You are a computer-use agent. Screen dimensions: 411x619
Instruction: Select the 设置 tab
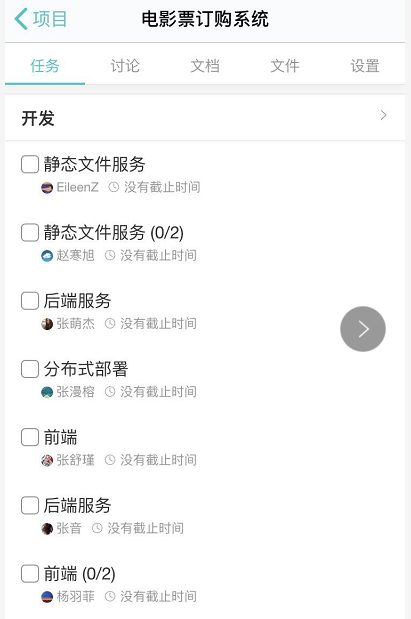(365, 66)
